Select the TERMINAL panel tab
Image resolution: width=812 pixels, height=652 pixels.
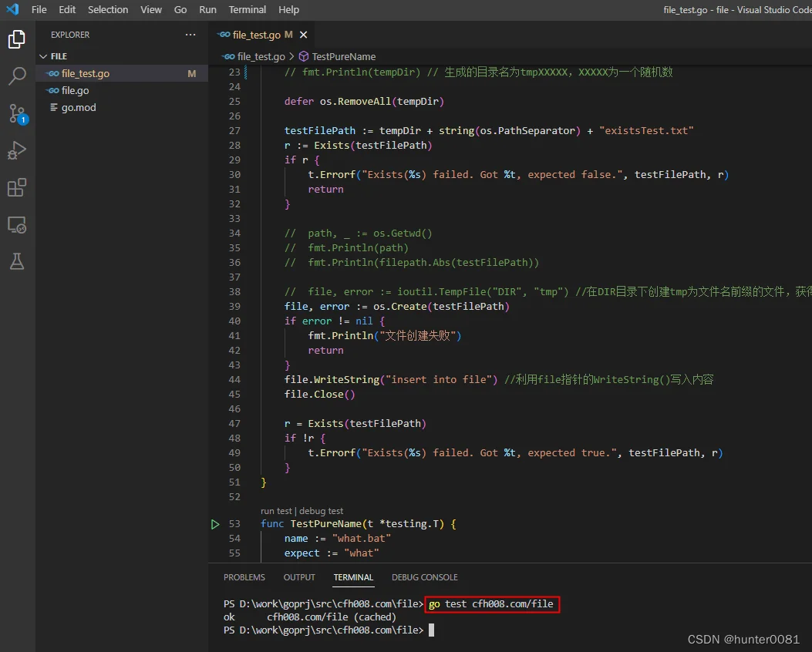(x=353, y=577)
